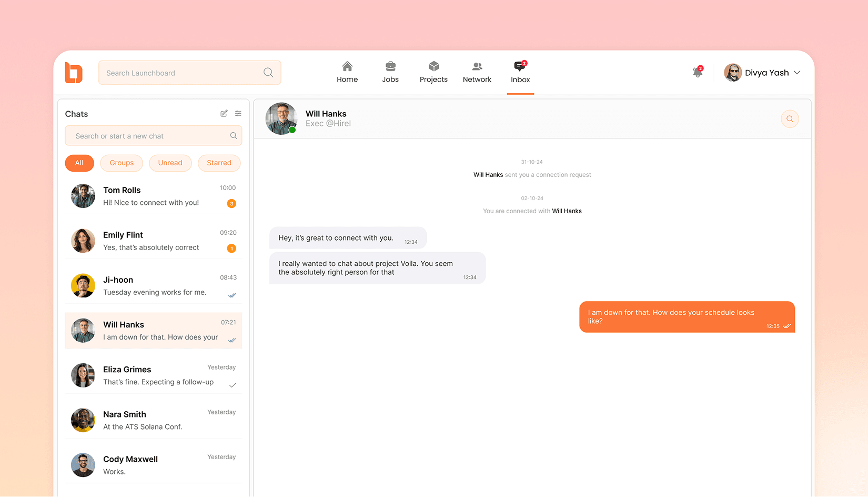Screen dimensions: 868x497
Task: Open chat filter settings sliders icon
Action: (238, 114)
